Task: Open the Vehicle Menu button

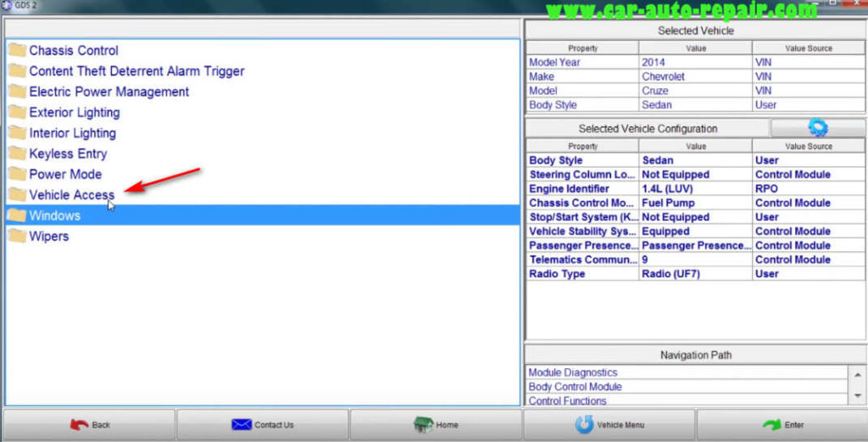Action: [x=609, y=425]
